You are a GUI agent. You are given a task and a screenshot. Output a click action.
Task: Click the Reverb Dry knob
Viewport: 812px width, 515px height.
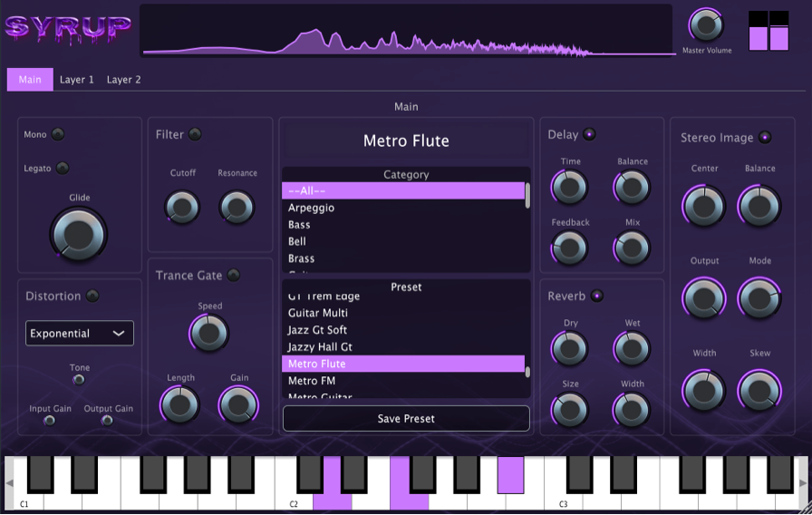pos(570,348)
